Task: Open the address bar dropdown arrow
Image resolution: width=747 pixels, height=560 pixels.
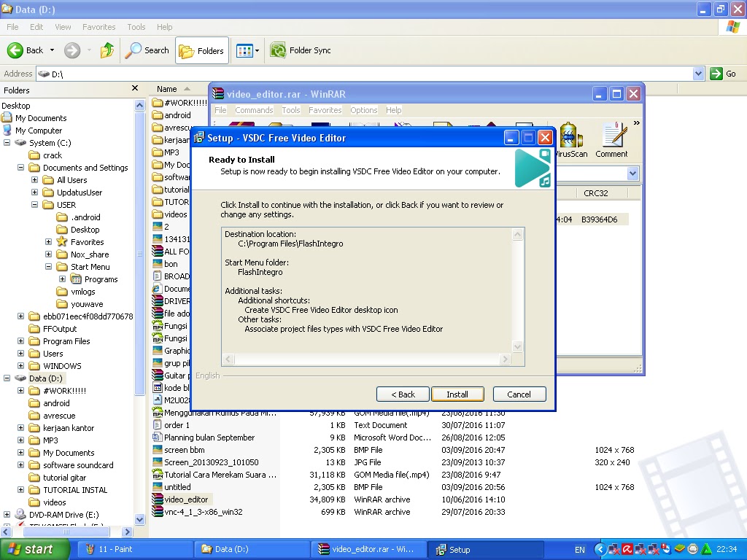Action: (x=698, y=74)
